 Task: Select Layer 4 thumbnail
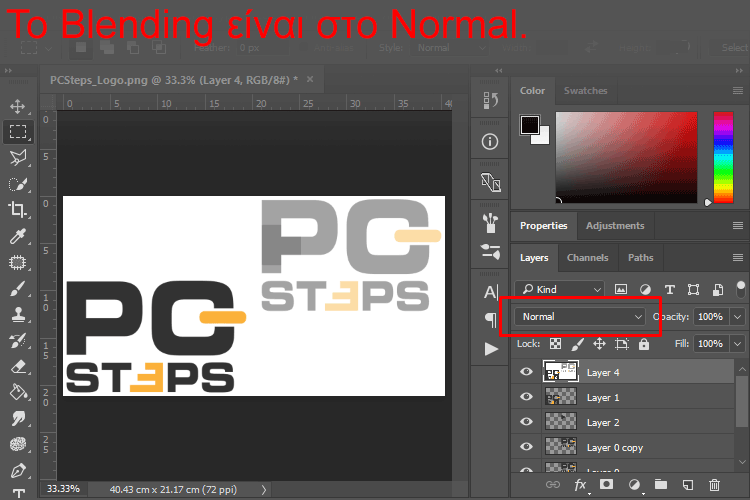(x=561, y=372)
